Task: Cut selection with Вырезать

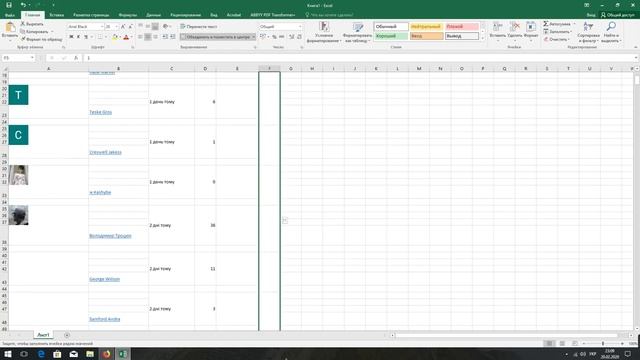Action: (x=32, y=24)
